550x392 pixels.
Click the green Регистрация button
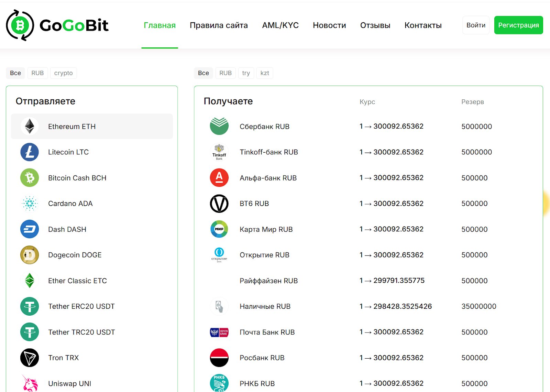[x=518, y=25]
